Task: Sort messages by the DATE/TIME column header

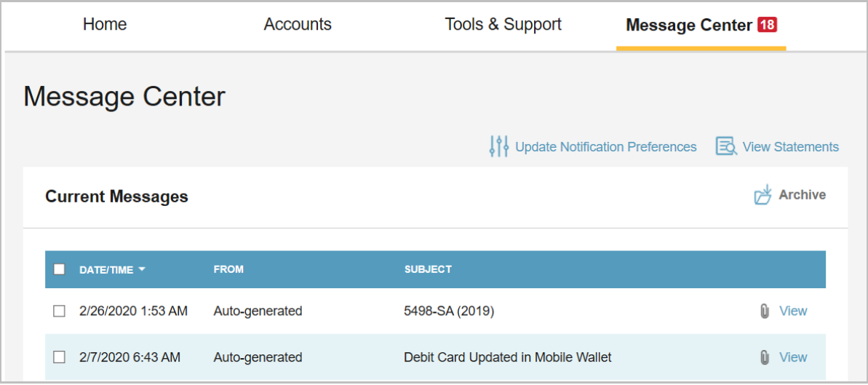Action: point(106,269)
